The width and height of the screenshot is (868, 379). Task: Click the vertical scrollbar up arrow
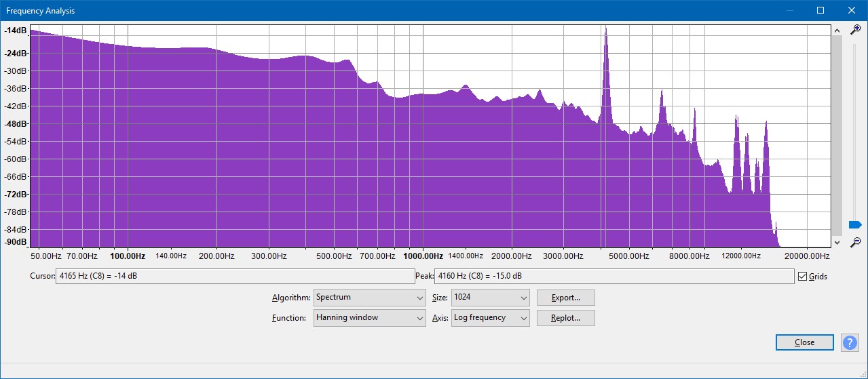837,30
